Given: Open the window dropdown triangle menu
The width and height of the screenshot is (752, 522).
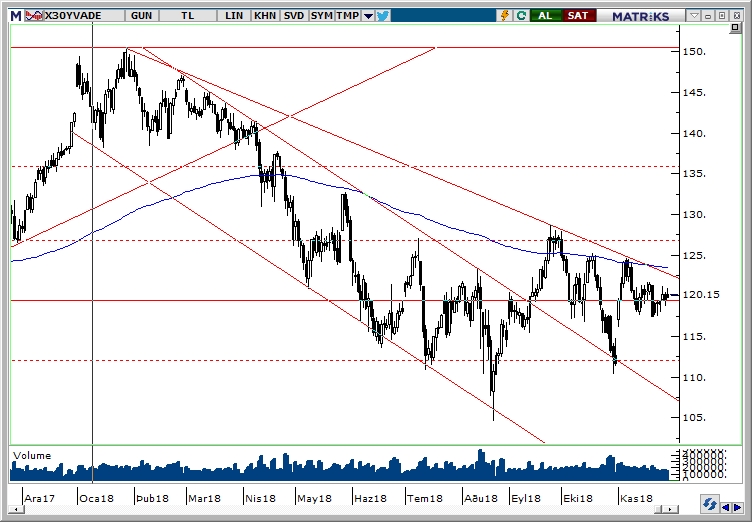Looking at the screenshot, I should tap(694, 16).
